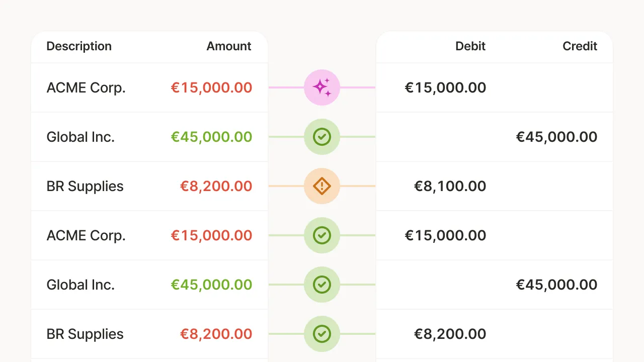This screenshot has width=644, height=362.
Task: Click green checkmark beside second Global Inc. row
Action: (x=322, y=285)
